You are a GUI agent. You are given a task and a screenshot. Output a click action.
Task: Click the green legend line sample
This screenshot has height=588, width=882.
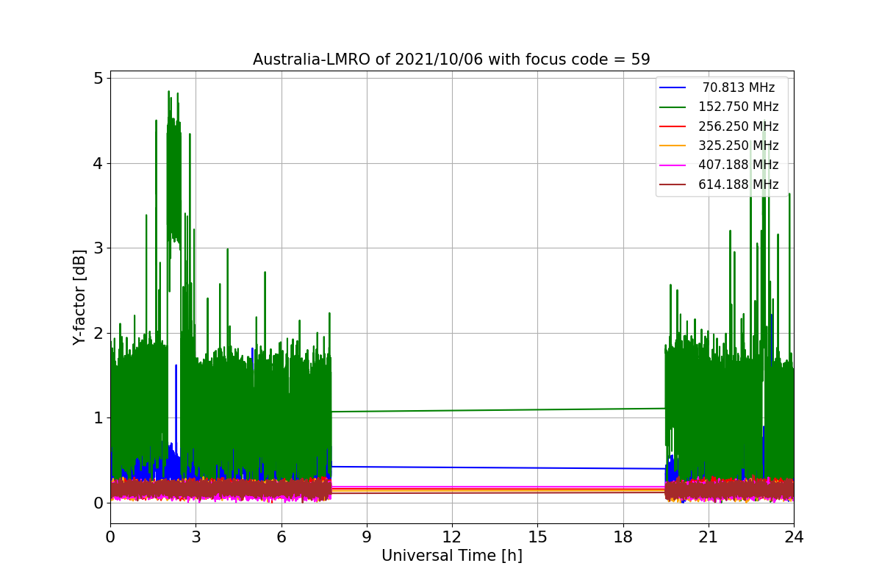[673, 107]
